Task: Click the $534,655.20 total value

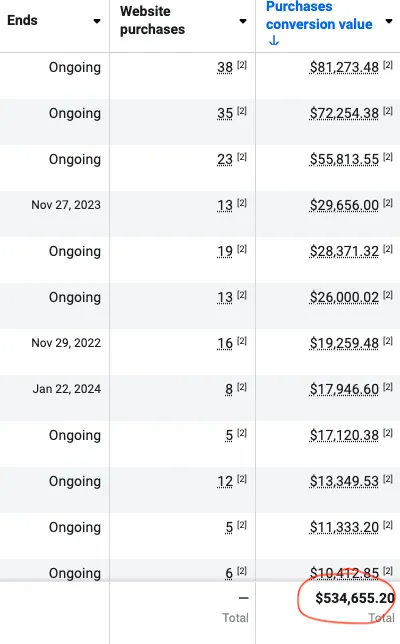Action: (355, 598)
